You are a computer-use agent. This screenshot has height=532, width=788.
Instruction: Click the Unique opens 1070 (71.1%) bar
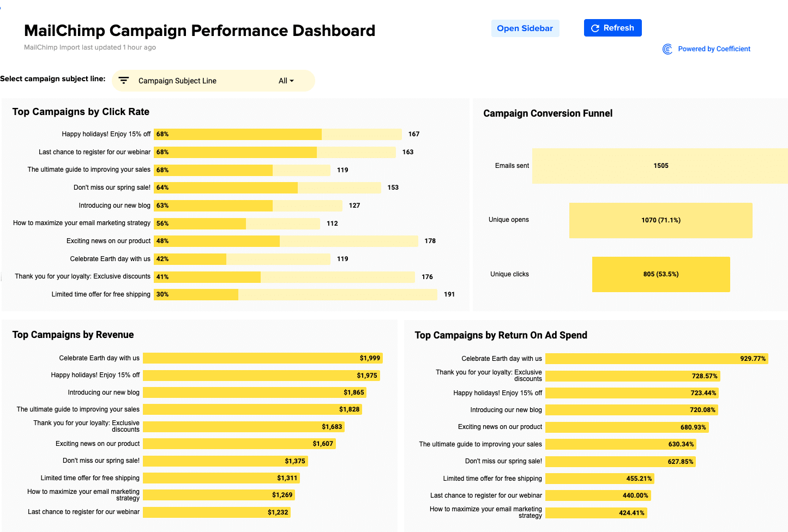[661, 220]
